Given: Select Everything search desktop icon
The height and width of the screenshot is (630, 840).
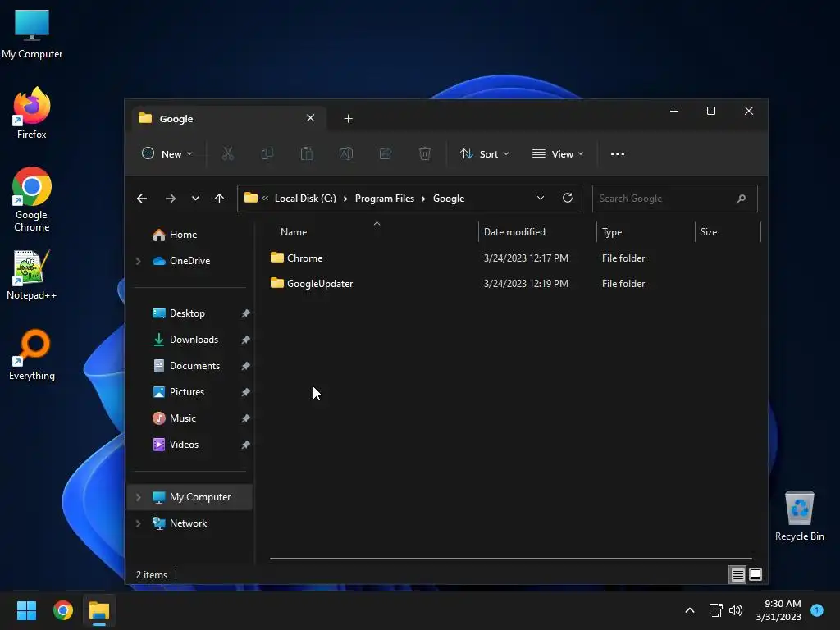Looking at the screenshot, I should [32, 355].
